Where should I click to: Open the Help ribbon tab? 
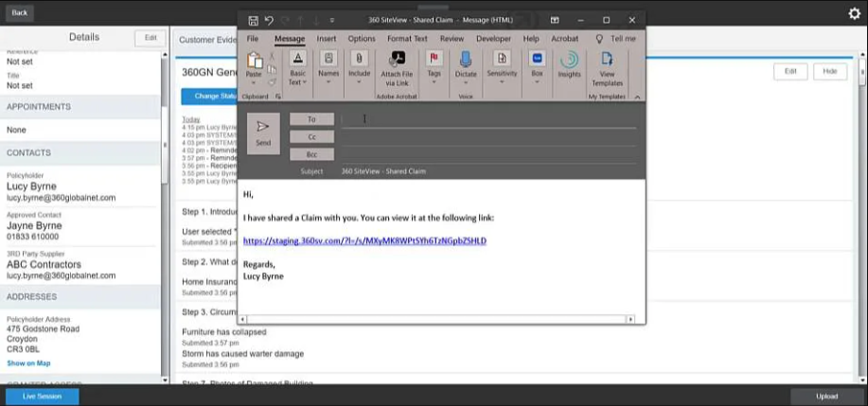[x=531, y=39]
